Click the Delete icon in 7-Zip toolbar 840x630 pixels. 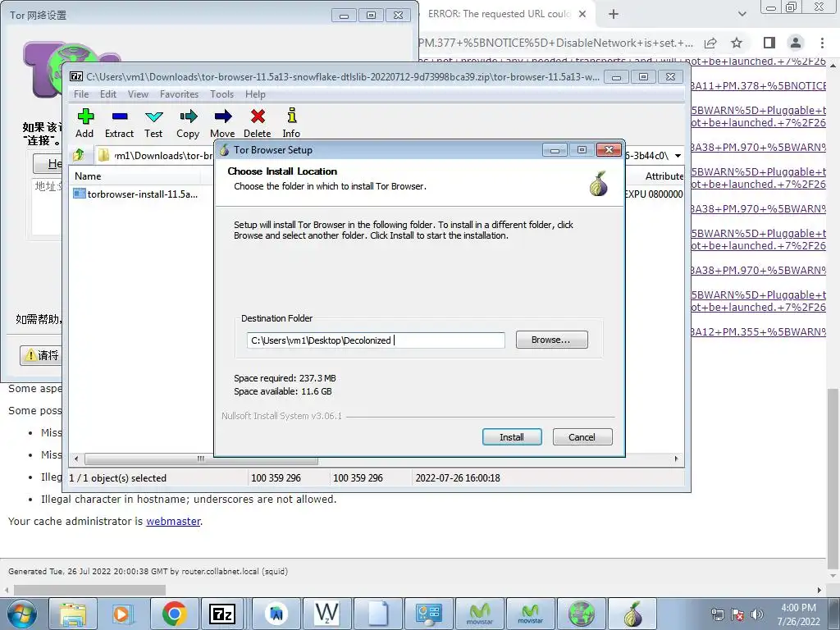point(258,116)
